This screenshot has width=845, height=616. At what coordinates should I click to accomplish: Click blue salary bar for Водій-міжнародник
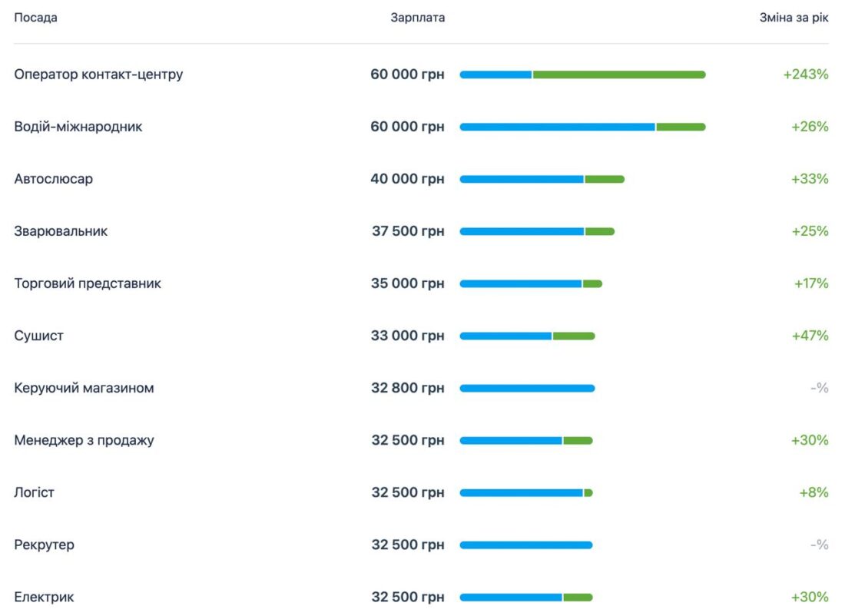[x=557, y=127]
